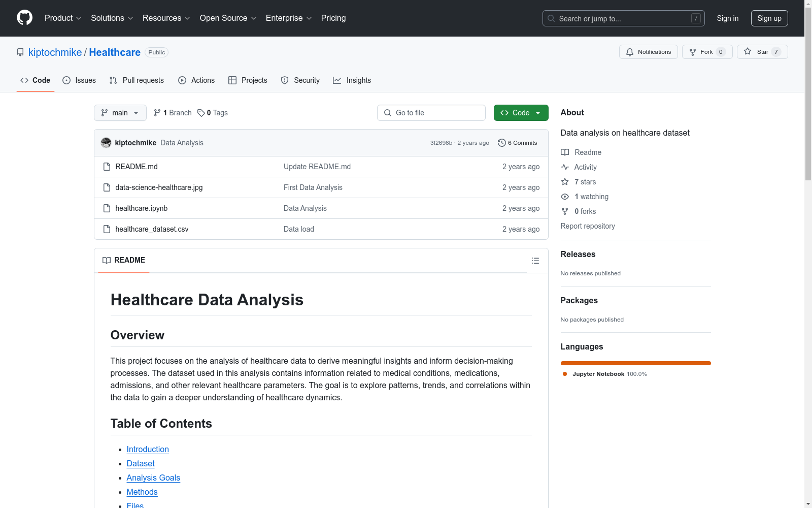Click the search magnifier icon in header
Image resolution: width=812 pixels, height=508 pixels.
point(551,18)
